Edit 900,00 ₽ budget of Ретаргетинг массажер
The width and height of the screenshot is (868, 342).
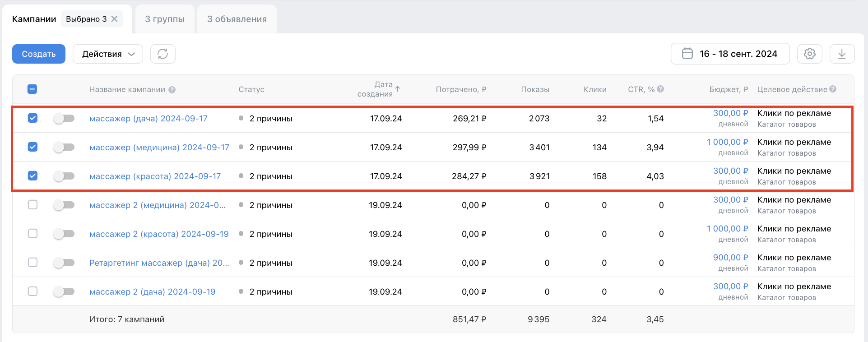click(730, 258)
